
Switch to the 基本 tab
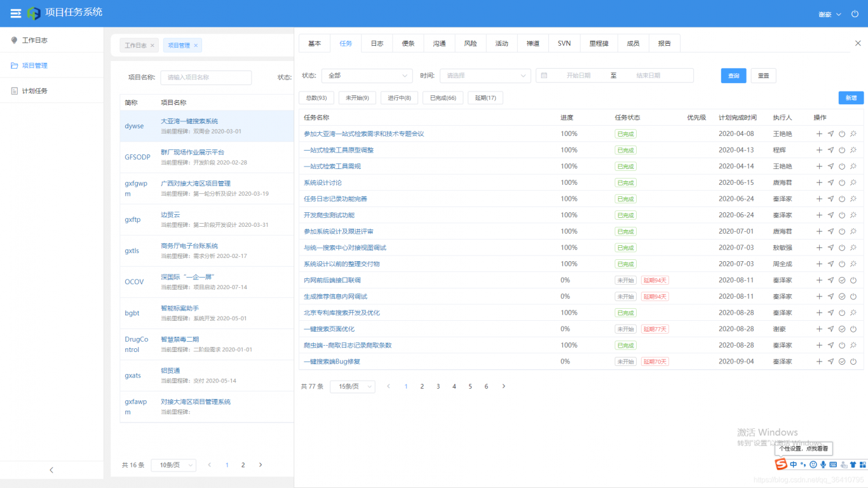coord(315,44)
